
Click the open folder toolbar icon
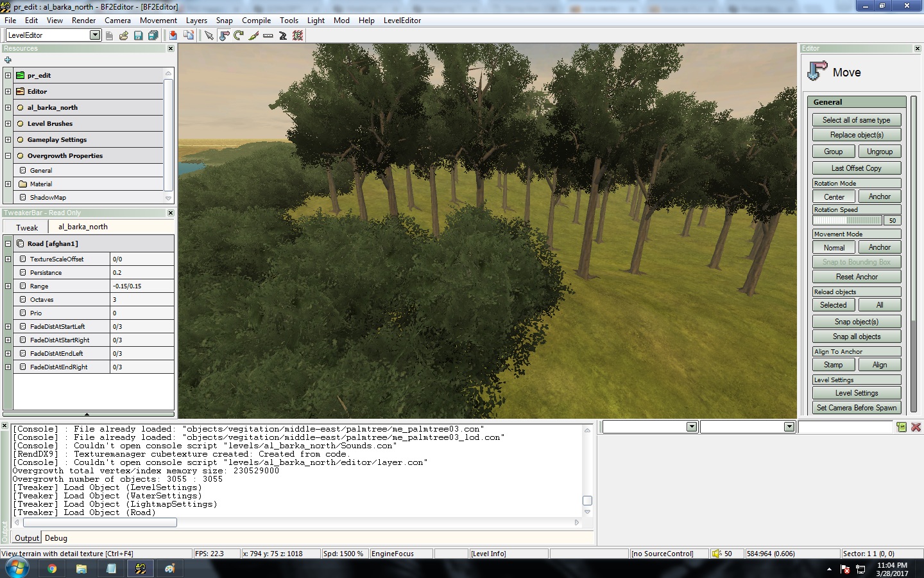coord(124,35)
